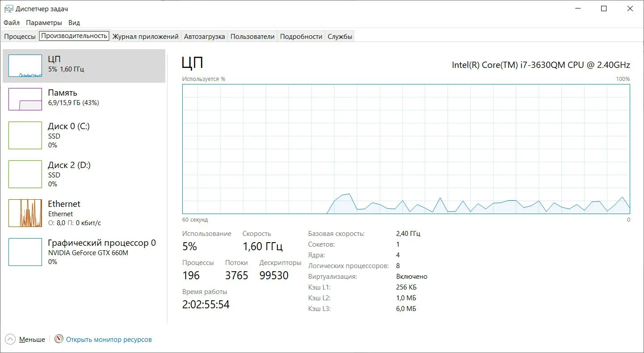
Task: Open the Параметры menu
Action: tap(44, 22)
